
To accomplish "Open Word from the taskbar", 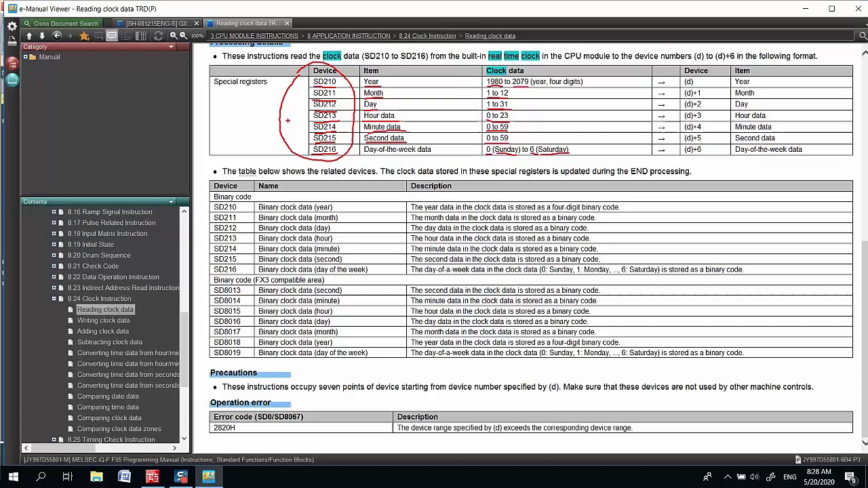I will (124, 476).
